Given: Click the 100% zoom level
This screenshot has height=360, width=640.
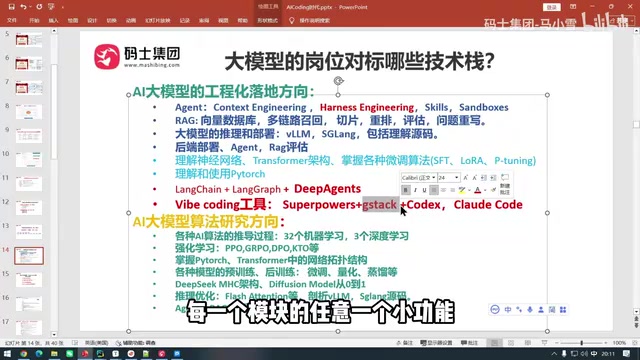Looking at the screenshot, I should coord(619,343).
